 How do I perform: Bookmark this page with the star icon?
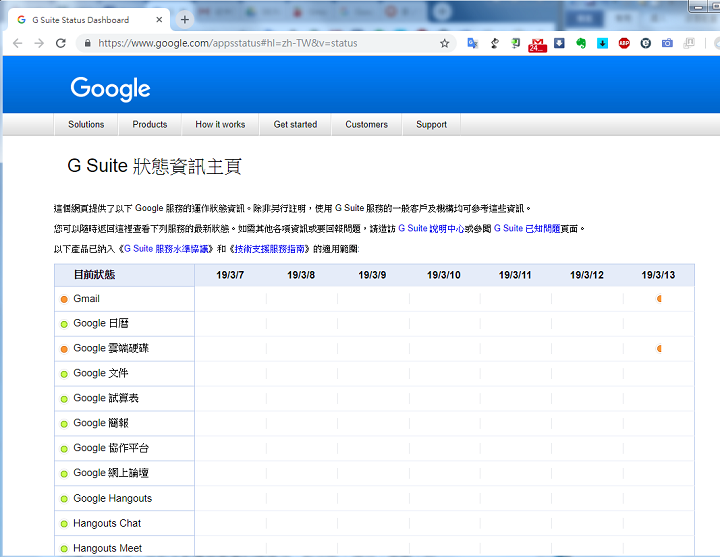tap(444, 43)
